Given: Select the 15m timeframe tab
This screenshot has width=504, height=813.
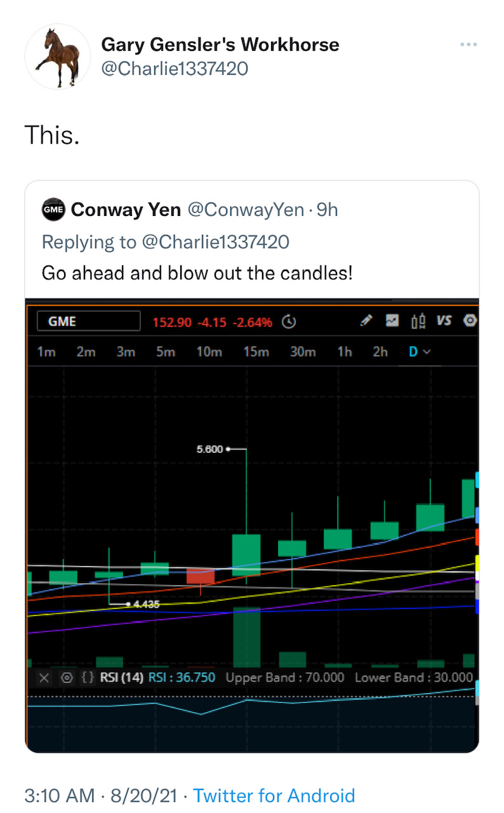Looking at the screenshot, I should pos(256,351).
